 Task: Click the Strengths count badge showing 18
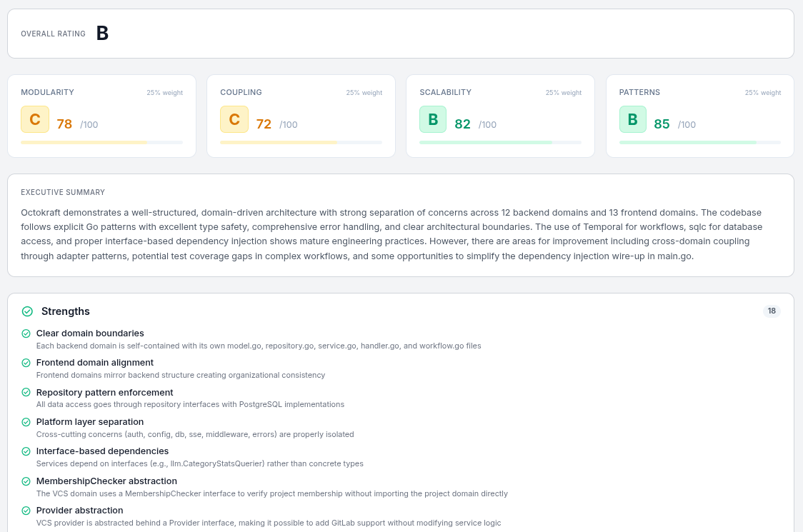[x=771, y=311]
